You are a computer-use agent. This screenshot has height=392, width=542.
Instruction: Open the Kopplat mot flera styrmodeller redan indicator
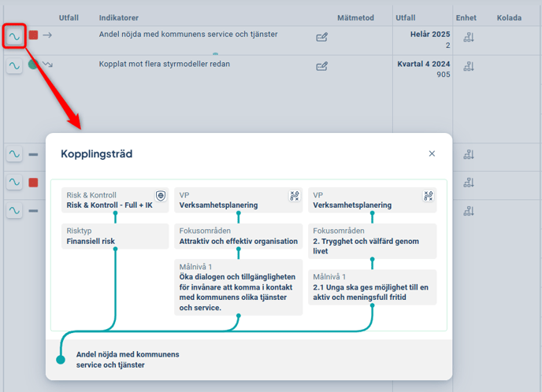click(x=164, y=64)
